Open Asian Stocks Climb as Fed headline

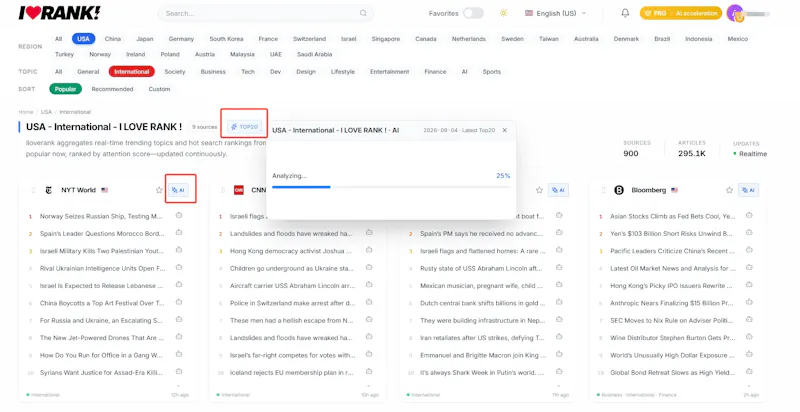(x=672, y=216)
